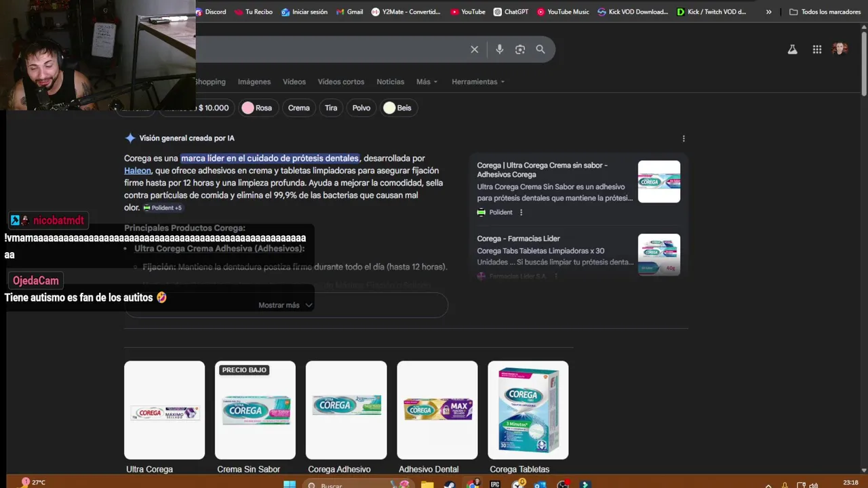This screenshot has width=868, height=488.
Task: Switch to the Noticias tab
Action: pos(391,81)
